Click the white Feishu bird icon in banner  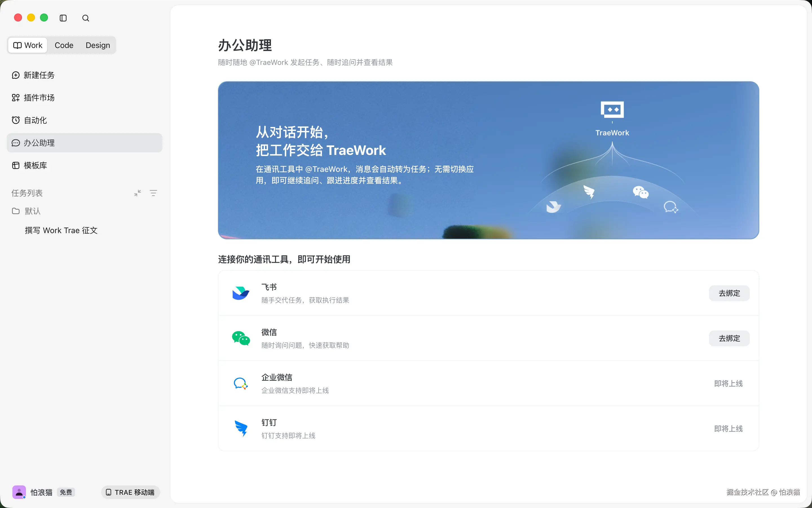(554, 207)
